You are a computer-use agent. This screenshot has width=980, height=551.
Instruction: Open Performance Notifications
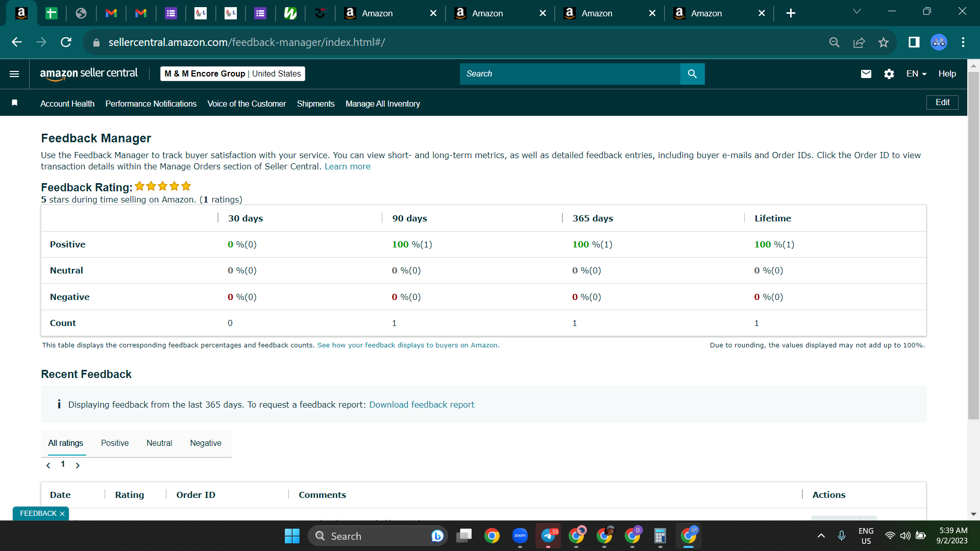point(151,104)
